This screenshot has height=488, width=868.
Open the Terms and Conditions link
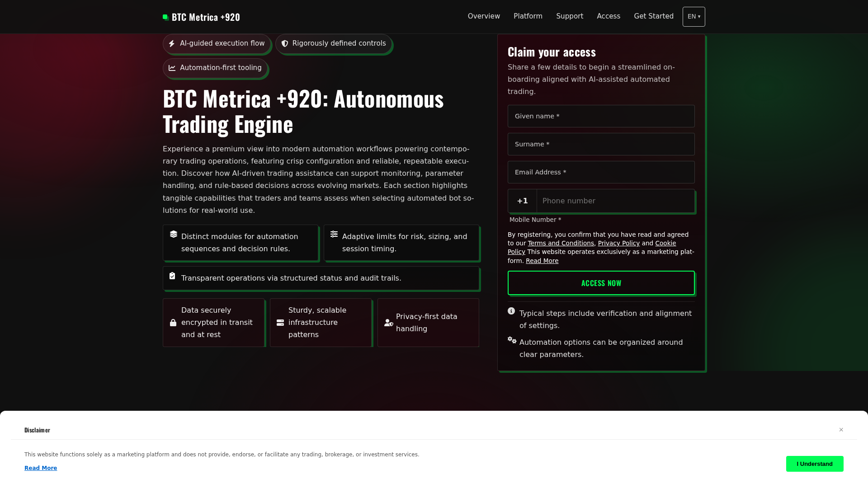click(x=561, y=243)
